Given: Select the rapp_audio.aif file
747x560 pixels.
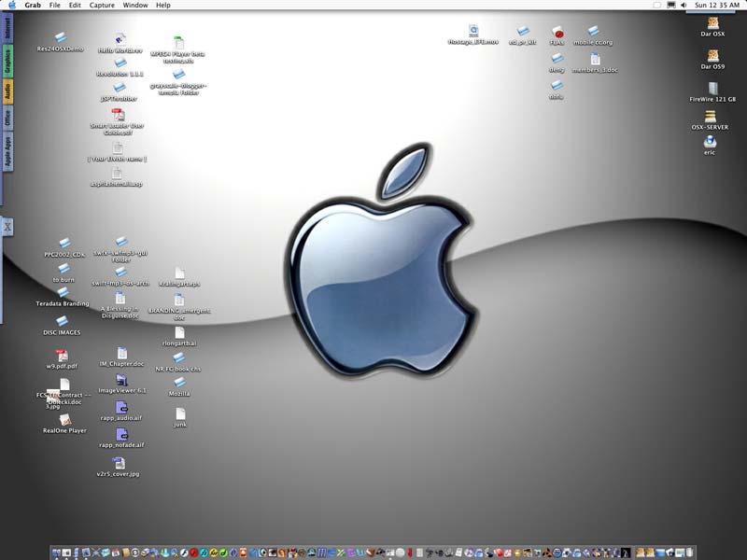Looking at the screenshot, I should 121,411.
